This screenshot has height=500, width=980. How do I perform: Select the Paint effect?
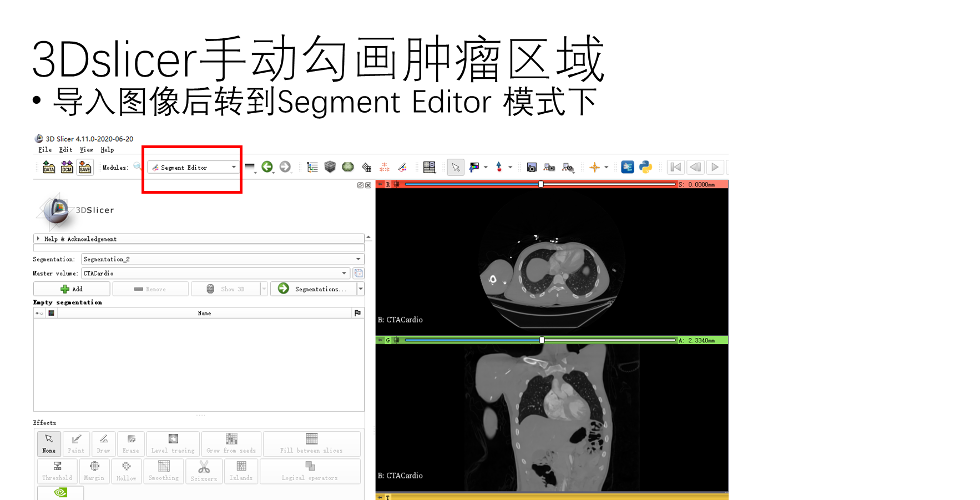pos(76,444)
